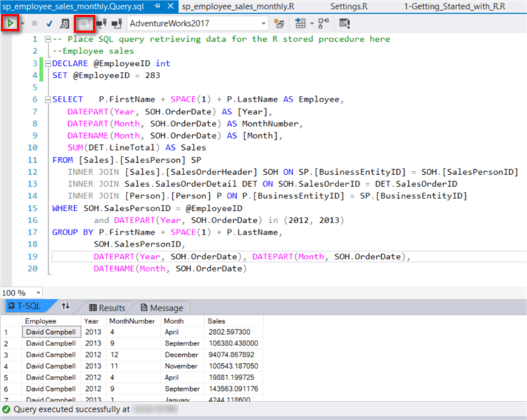527x420 pixels.
Task: Run the query with the green Execute button
Action: tap(10, 23)
